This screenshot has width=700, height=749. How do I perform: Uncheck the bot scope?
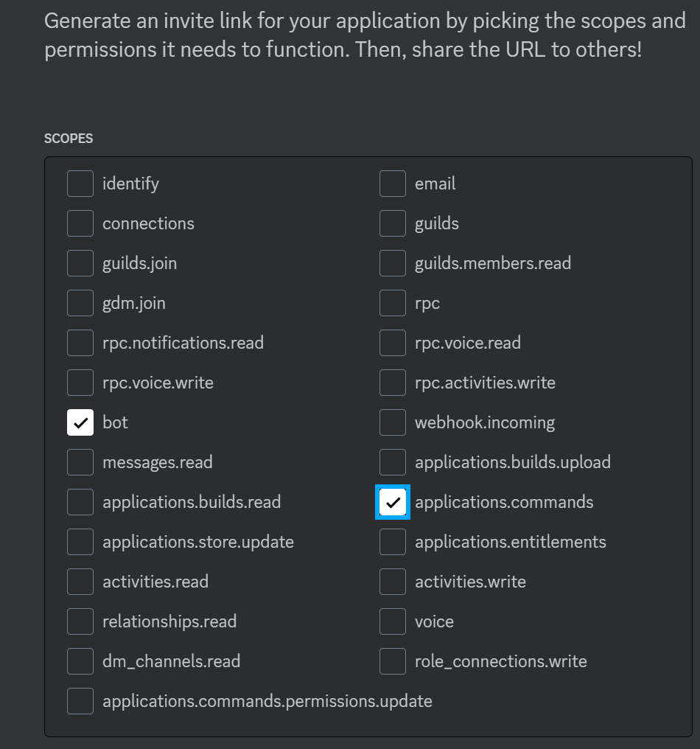80,422
